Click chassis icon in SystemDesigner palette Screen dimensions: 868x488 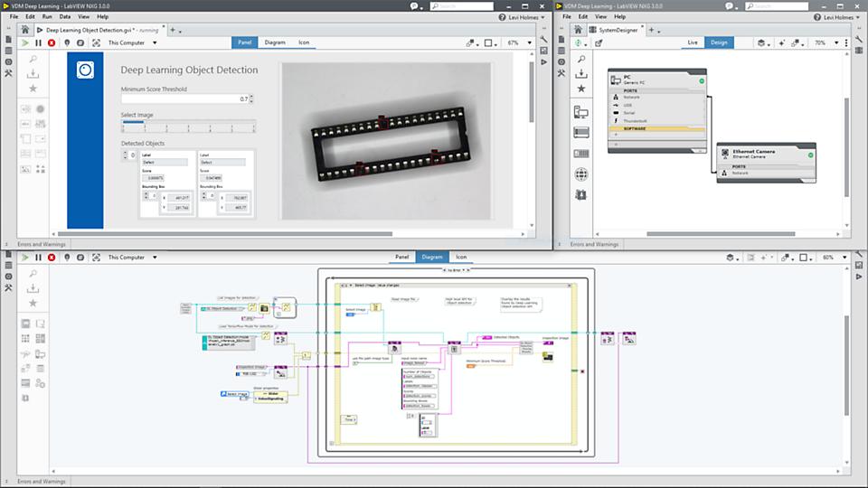click(580, 133)
